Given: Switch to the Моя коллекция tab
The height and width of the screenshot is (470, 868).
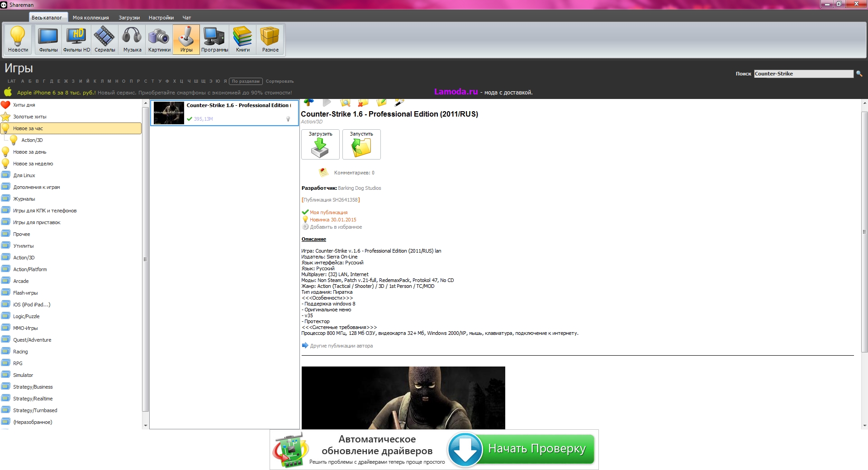Looking at the screenshot, I should pyautogui.click(x=91, y=18).
